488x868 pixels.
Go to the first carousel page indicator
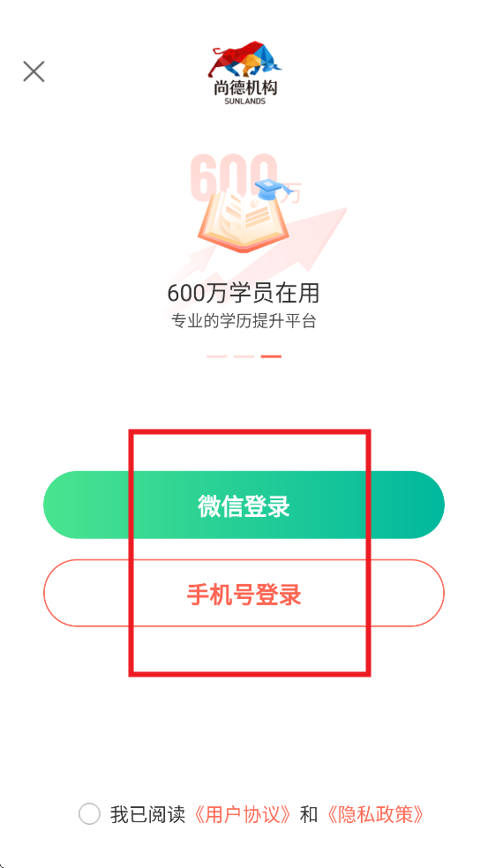(x=216, y=356)
